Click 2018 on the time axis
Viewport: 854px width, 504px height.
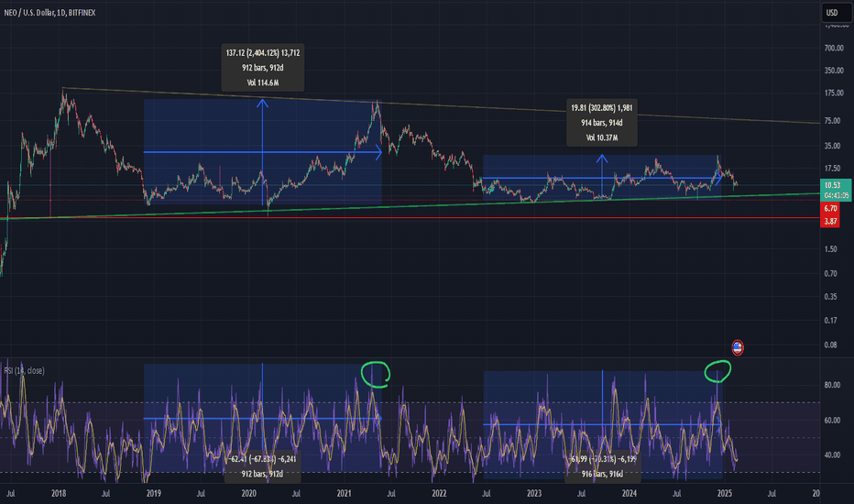(59, 494)
